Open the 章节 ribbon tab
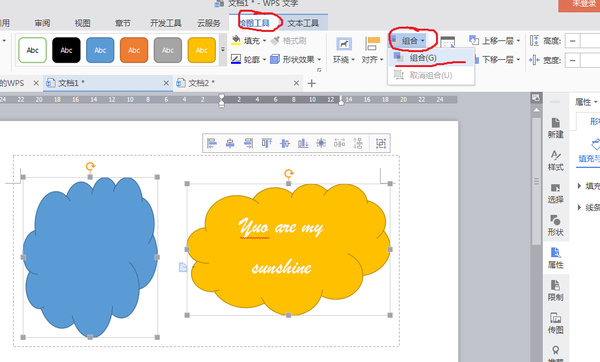This screenshot has height=362, width=600. pos(122,23)
